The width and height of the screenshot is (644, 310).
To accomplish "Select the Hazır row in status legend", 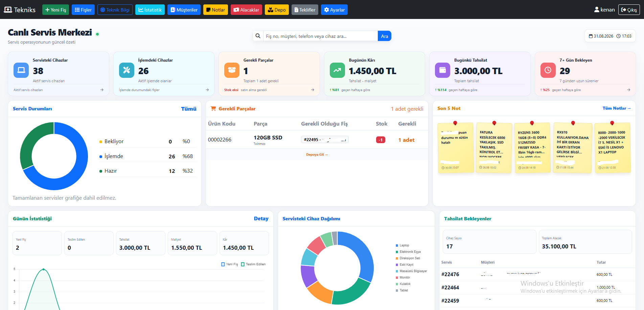I will click(148, 171).
